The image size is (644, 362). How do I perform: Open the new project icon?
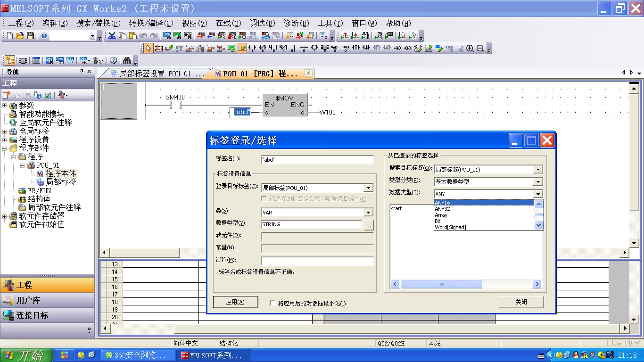pos(9,36)
